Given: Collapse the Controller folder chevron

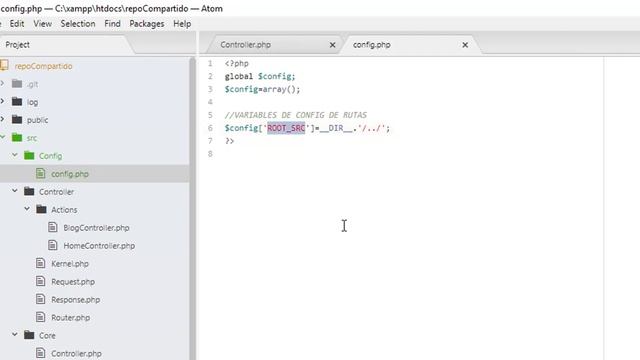Looking at the screenshot, I should [x=15, y=191].
